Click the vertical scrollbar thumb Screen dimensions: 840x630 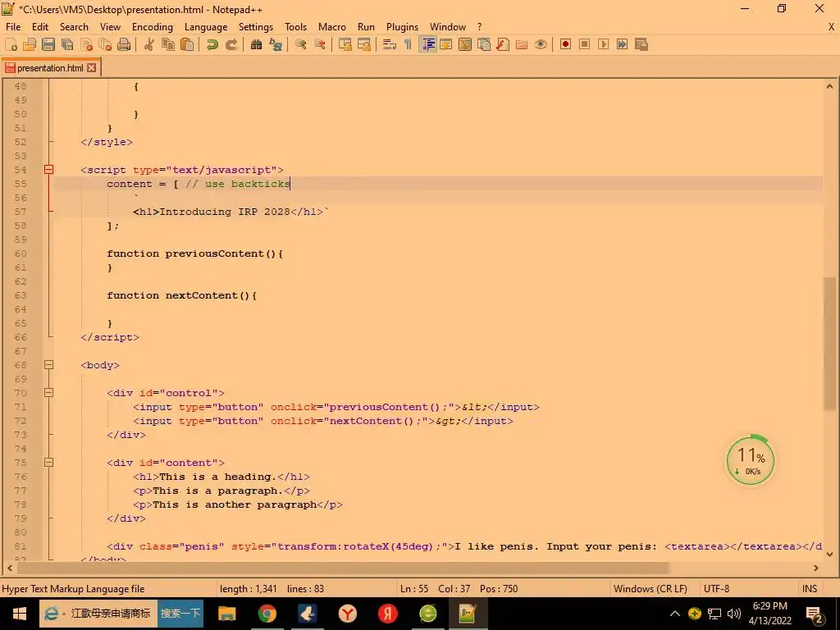tap(829, 344)
